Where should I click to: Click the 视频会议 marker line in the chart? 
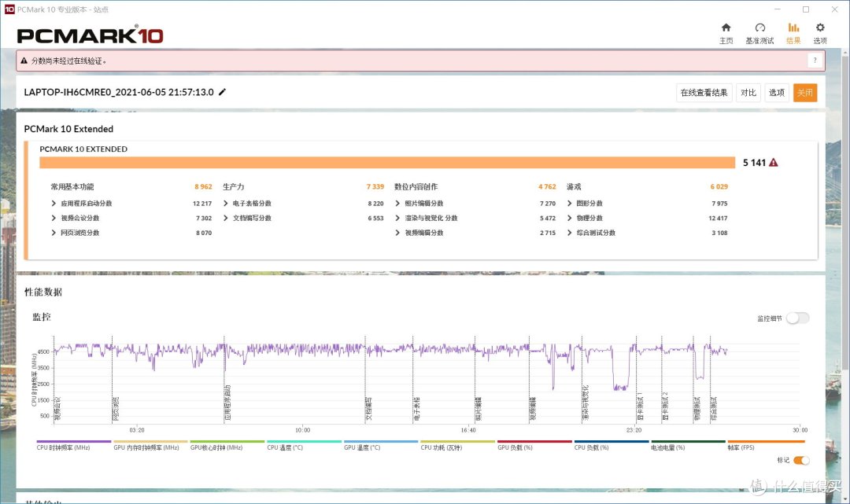54,379
